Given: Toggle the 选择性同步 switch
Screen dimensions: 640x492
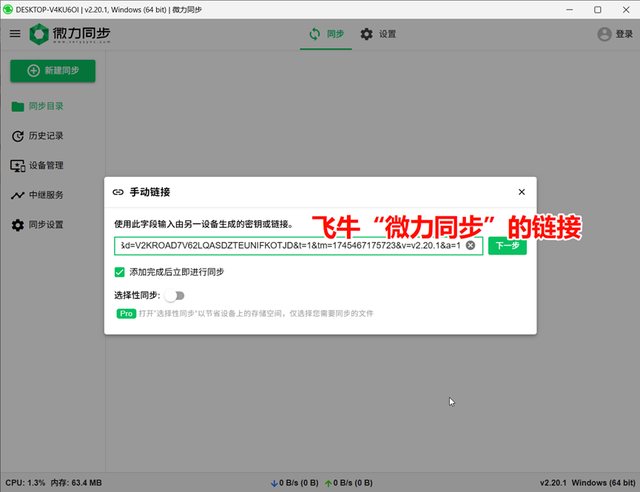Looking at the screenshot, I should tap(175, 296).
